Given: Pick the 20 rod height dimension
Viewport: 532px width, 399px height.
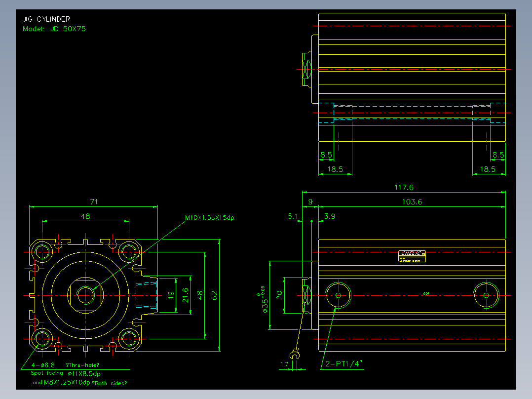Looking at the screenshot, I should click(x=279, y=295).
